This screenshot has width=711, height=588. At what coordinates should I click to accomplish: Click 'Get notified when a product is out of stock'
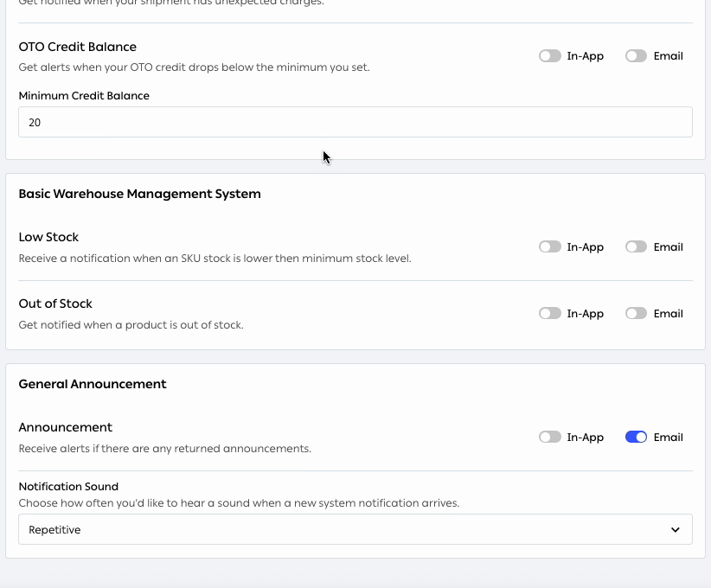coord(131,325)
